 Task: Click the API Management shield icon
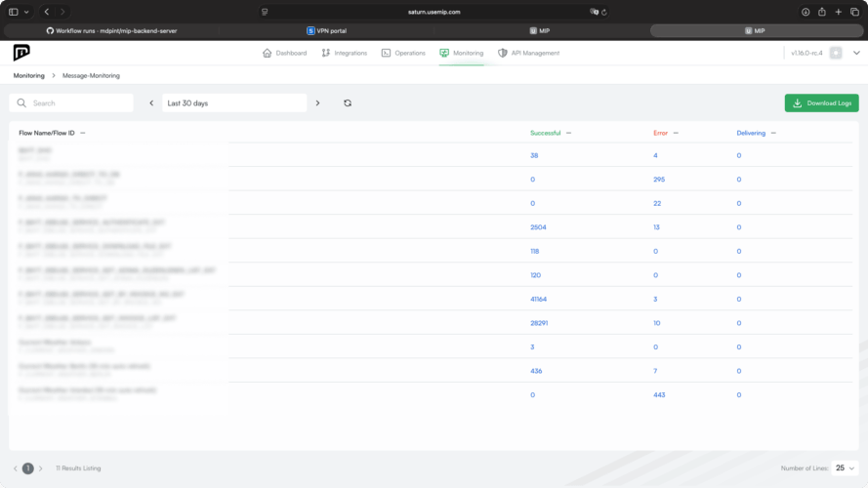(502, 53)
